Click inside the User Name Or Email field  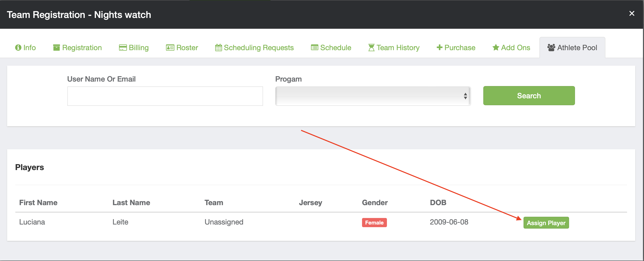[x=165, y=96]
